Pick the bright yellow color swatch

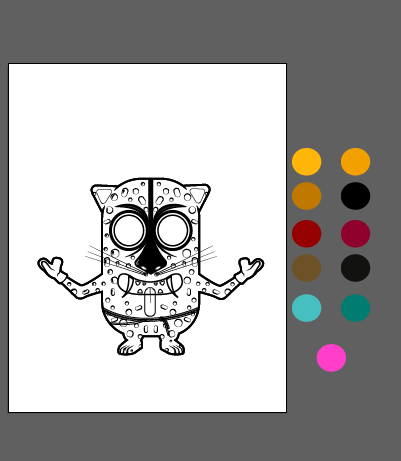306,162
